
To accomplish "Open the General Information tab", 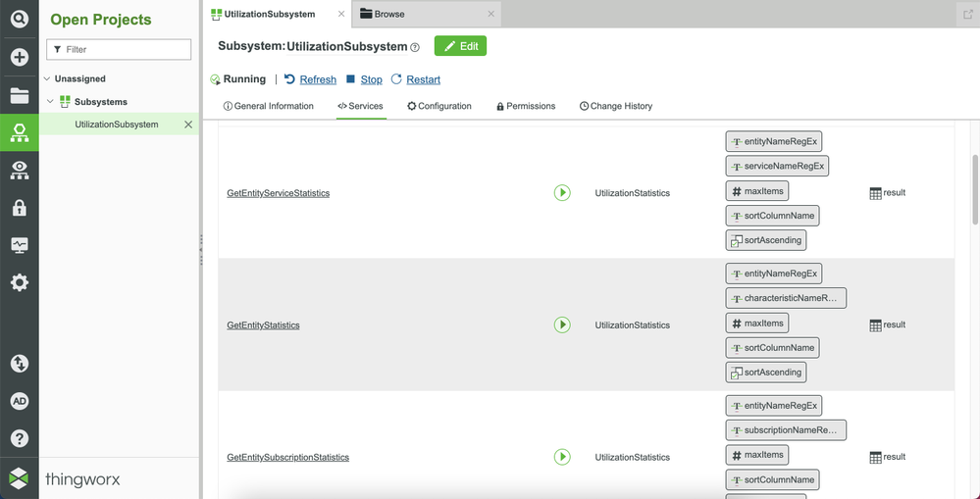I will click(269, 106).
